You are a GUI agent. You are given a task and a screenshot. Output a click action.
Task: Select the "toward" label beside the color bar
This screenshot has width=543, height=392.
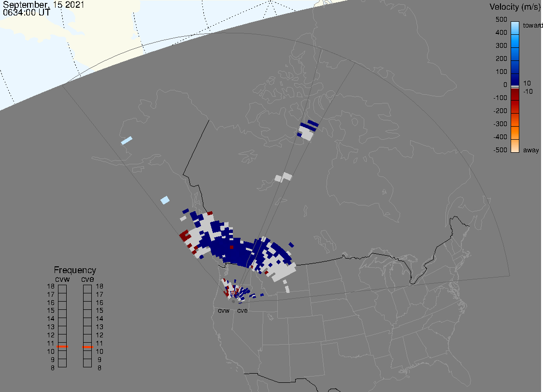click(x=532, y=25)
